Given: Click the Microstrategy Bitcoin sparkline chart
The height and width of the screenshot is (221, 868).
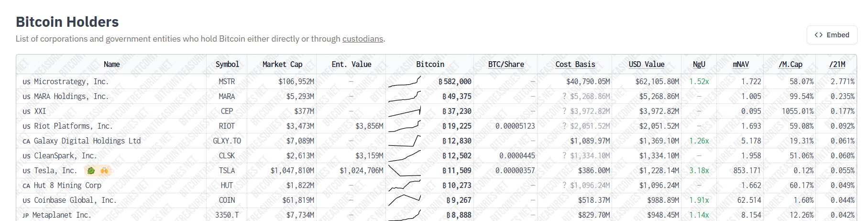Looking at the screenshot, I should tap(405, 82).
